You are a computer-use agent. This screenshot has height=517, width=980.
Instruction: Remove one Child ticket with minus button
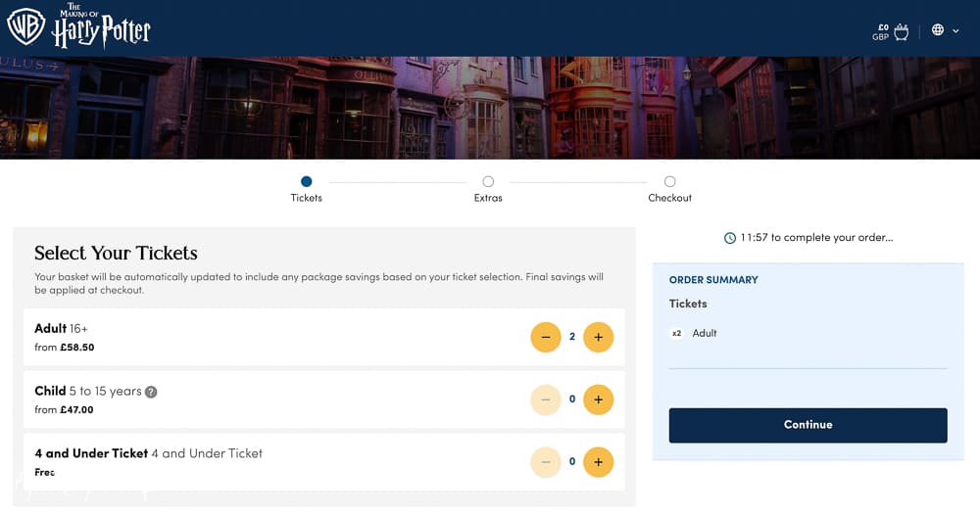[546, 399]
